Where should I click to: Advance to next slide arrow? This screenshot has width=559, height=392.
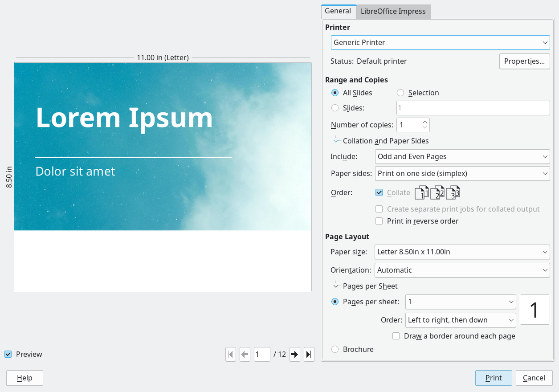click(x=294, y=354)
